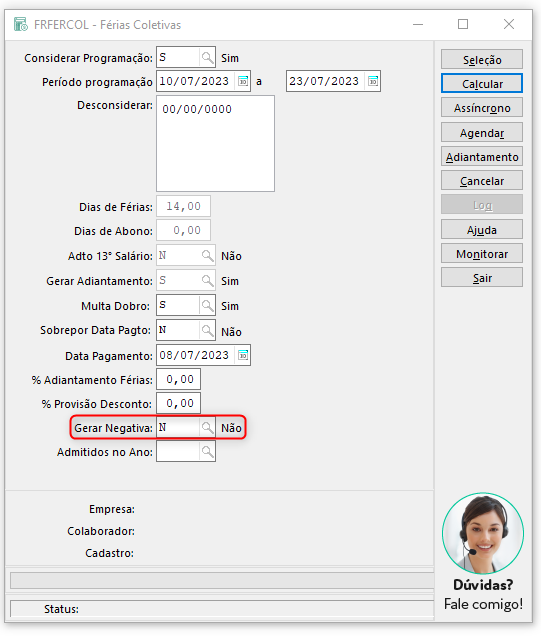
Task: Focus the Dias de Férias field
Action: (183, 206)
